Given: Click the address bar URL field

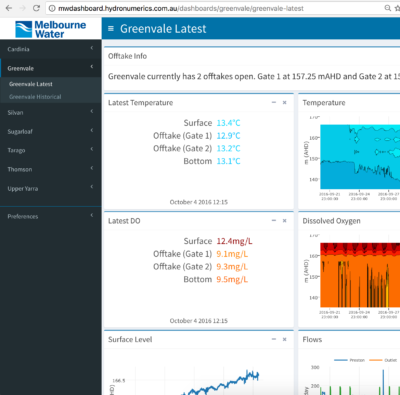Looking at the screenshot, I should [213, 8].
